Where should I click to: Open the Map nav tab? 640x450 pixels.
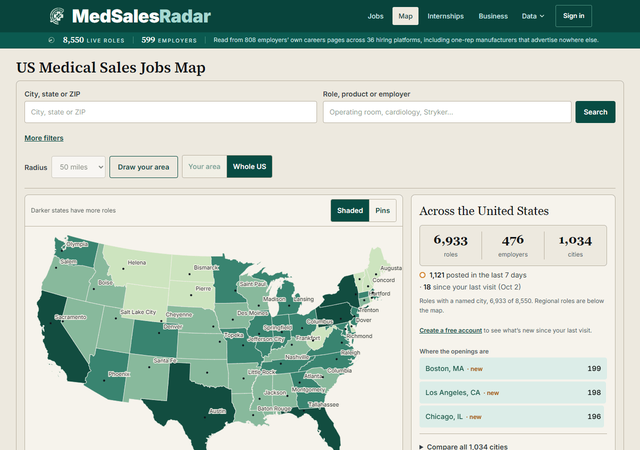tap(405, 16)
